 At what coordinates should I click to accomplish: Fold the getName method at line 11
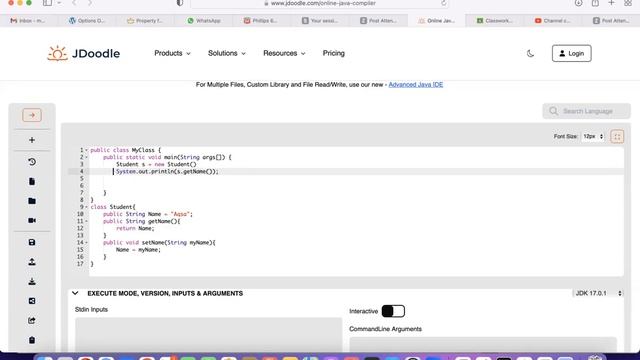pyautogui.click(x=86, y=221)
